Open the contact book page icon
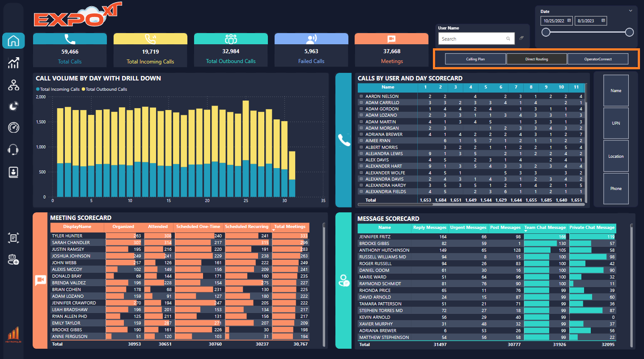 [x=13, y=172]
